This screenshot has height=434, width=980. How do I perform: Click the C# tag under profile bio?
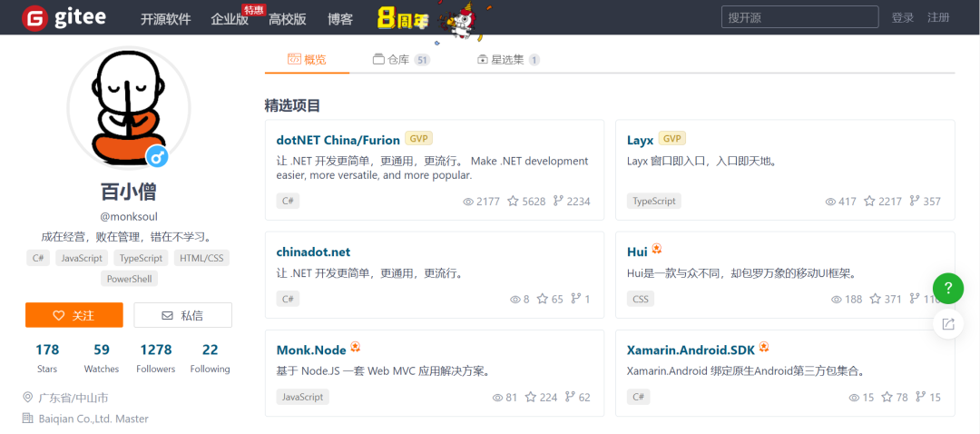tap(37, 258)
